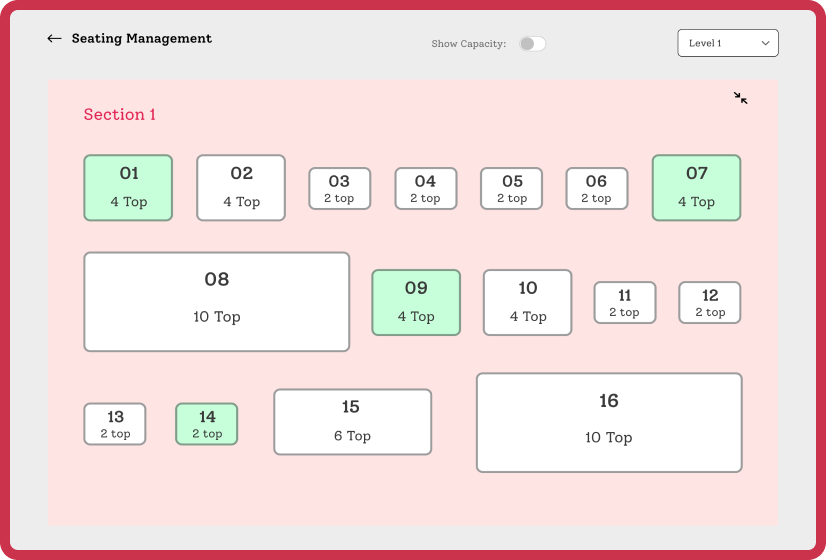
Task: Click the chevron arrow in the level selector
Action: [765, 43]
